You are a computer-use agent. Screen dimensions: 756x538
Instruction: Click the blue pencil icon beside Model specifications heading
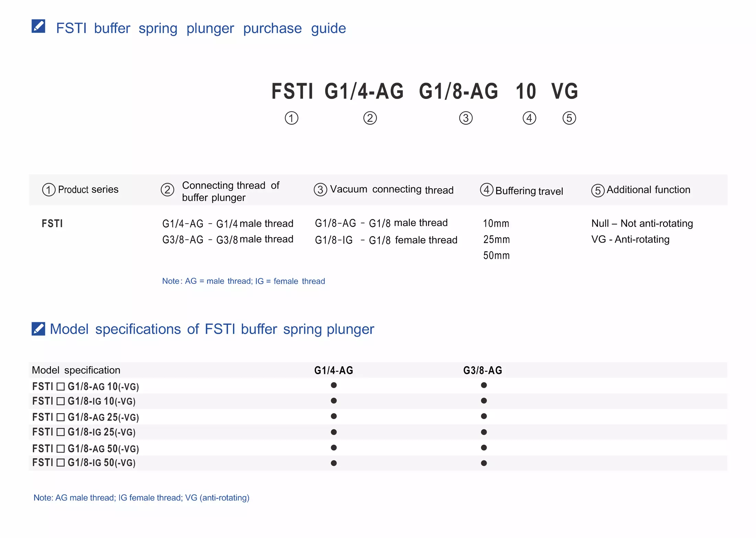tap(38, 329)
